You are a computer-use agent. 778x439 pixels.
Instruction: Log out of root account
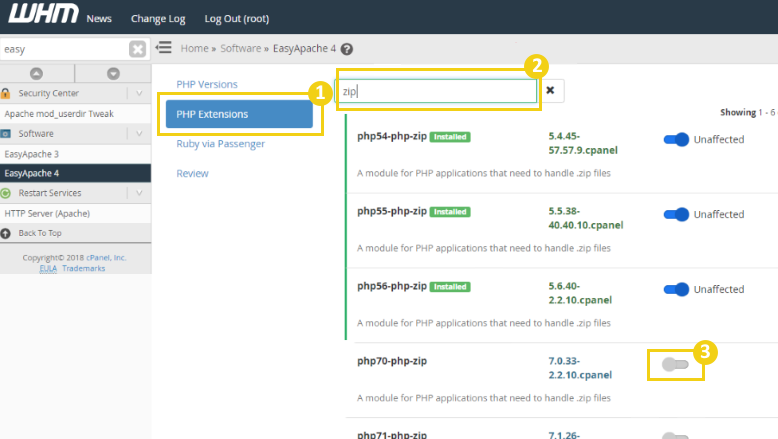pos(237,19)
